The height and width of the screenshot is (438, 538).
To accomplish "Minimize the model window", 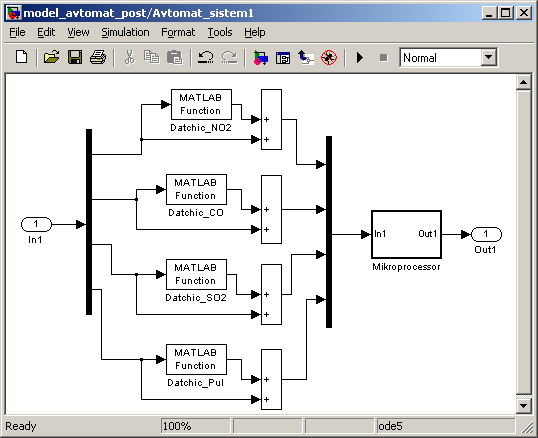I will coord(489,13).
